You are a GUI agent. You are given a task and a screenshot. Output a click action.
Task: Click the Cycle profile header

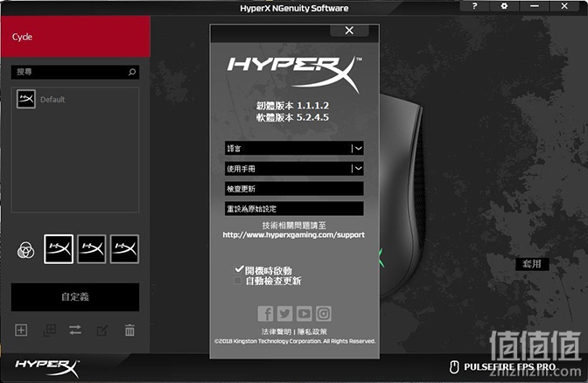point(75,37)
